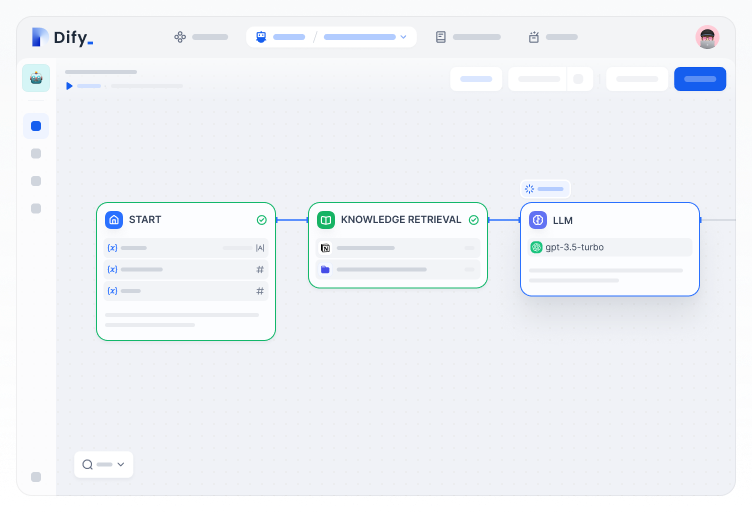This screenshot has height=512, width=752.
Task: Click the Dify logo
Action: [x=62, y=38]
